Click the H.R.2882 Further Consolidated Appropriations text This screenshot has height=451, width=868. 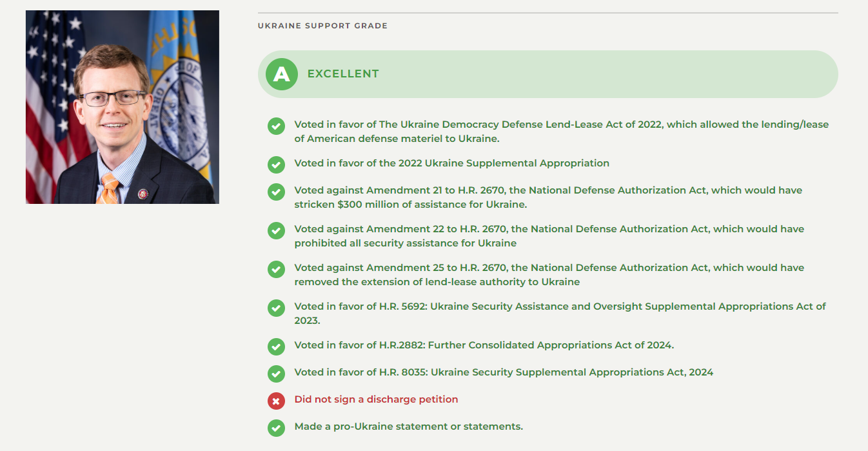coord(484,345)
